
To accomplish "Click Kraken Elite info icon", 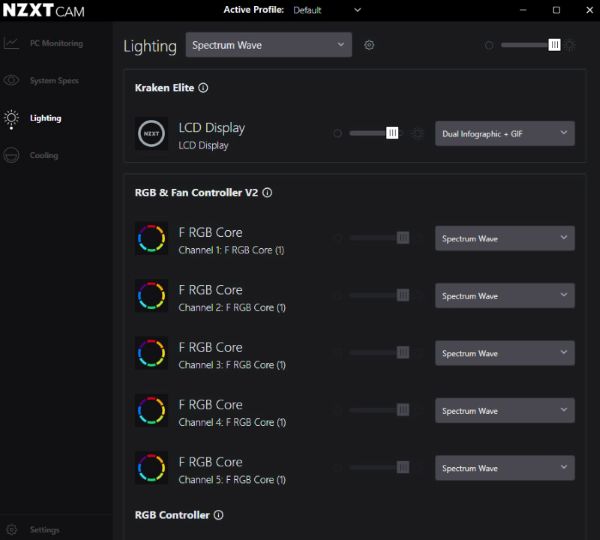I will pos(203,88).
